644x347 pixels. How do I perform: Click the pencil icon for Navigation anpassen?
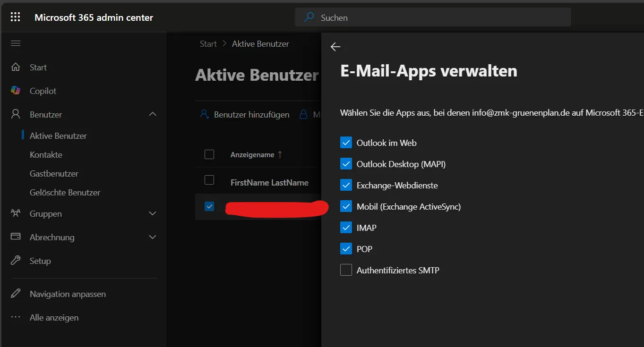[x=16, y=294]
